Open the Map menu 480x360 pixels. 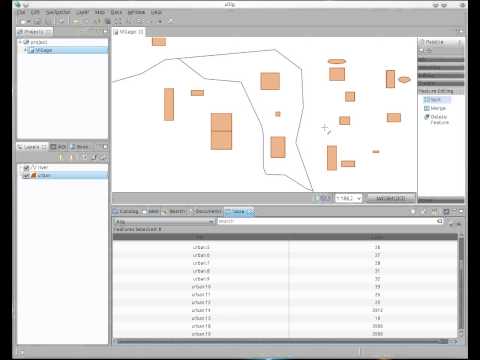point(100,12)
